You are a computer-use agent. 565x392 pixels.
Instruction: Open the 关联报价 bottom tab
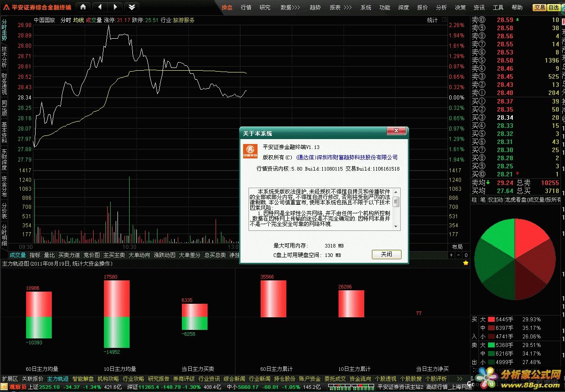click(x=32, y=379)
